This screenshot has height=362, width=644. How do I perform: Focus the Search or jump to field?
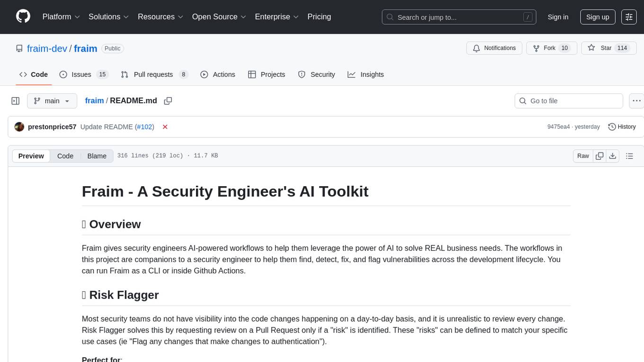pyautogui.click(x=459, y=17)
